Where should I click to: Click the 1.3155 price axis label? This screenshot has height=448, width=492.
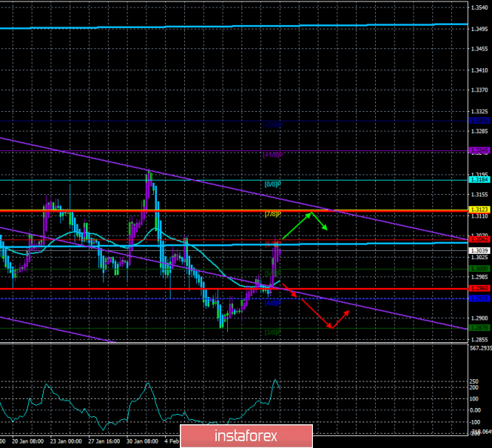[x=479, y=195]
